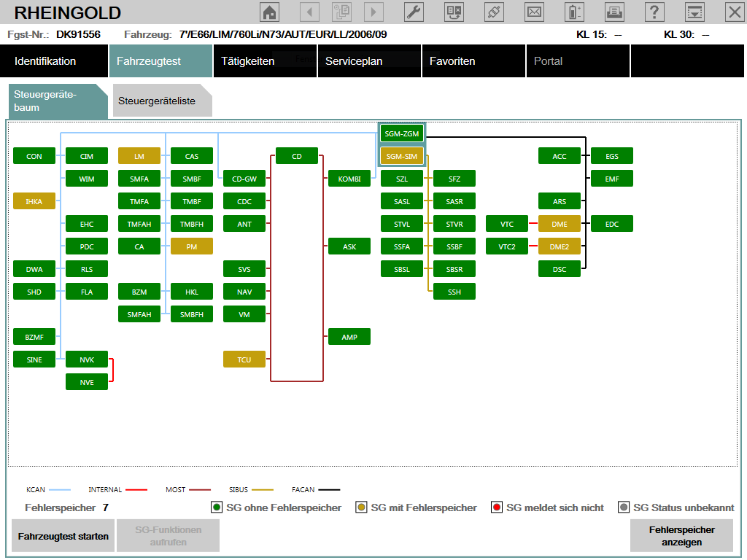
Task: Click the battery status icon
Action: click(574, 12)
